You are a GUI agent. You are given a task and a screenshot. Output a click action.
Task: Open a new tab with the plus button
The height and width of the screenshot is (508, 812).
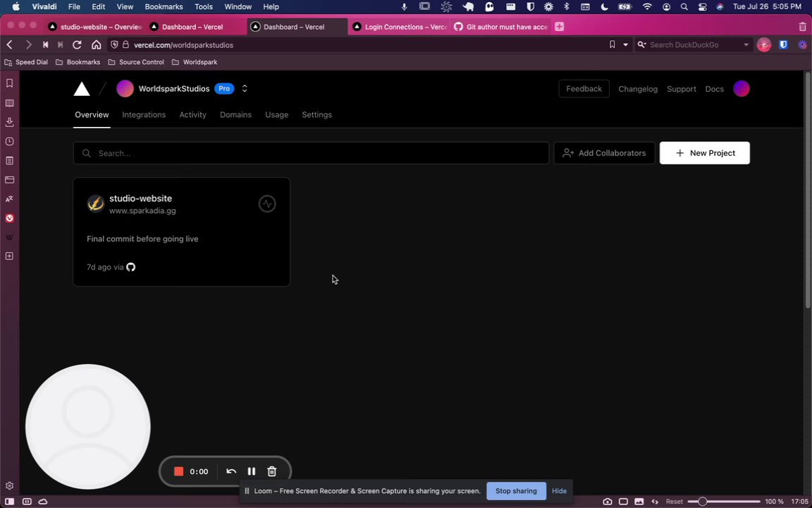tap(559, 27)
